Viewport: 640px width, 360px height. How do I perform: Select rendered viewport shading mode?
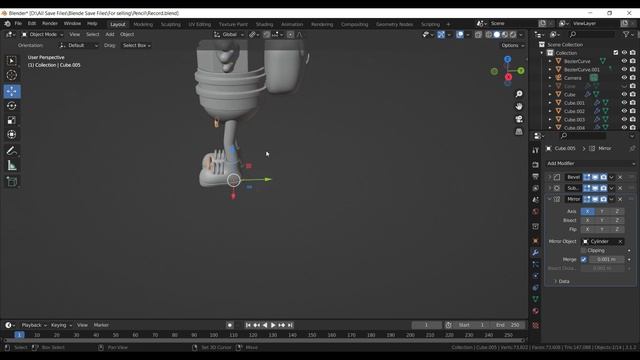(x=513, y=35)
